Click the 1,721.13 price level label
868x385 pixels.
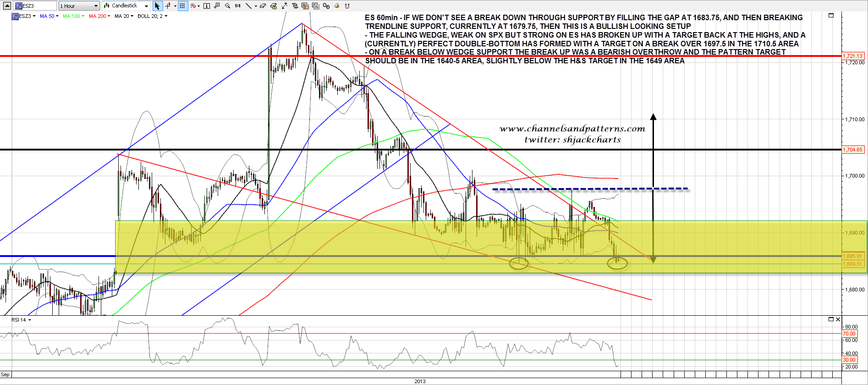click(853, 56)
